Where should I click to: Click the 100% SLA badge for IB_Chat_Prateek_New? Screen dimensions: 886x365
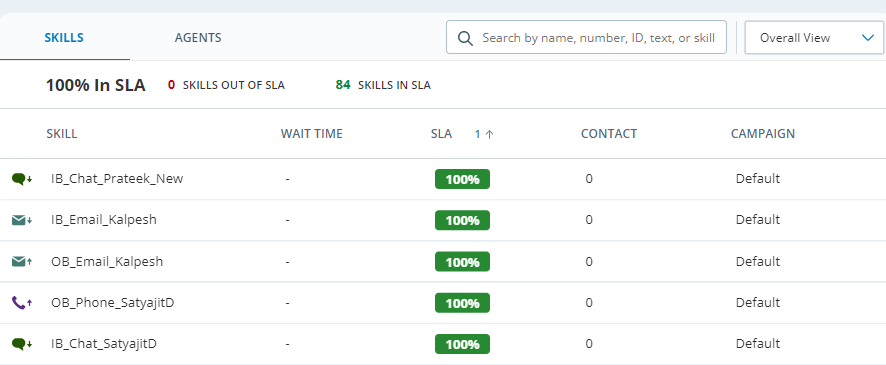[x=462, y=180]
